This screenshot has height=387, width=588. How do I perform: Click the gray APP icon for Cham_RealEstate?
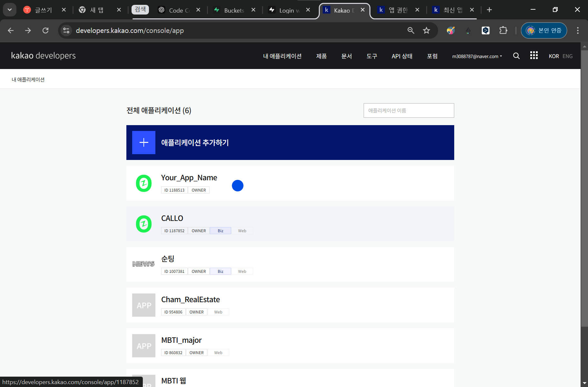(x=144, y=305)
